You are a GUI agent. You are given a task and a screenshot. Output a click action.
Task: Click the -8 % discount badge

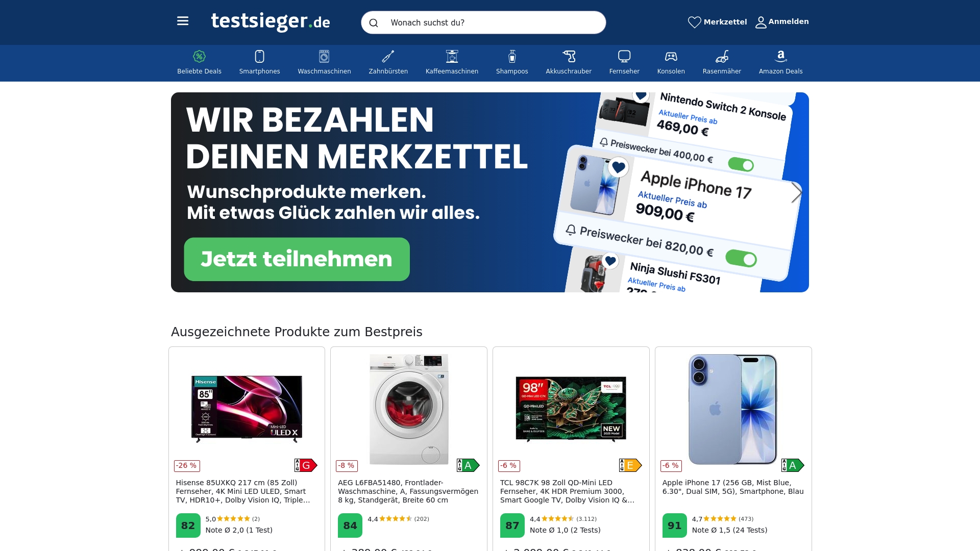pos(347,466)
